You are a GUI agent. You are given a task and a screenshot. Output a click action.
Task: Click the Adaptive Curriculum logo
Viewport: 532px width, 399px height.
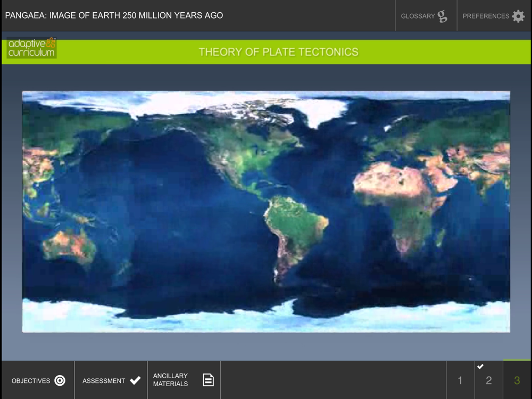pyautogui.click(x=31, y=48)
